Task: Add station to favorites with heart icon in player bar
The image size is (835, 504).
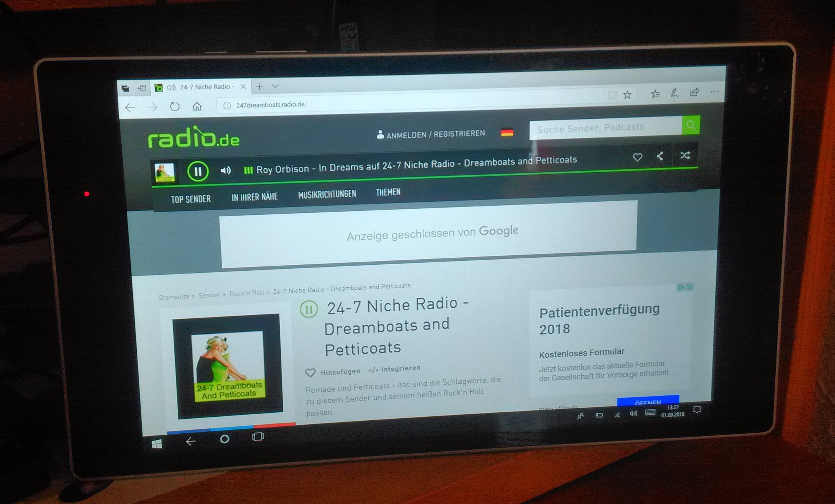Action: (x=638, y=157)
